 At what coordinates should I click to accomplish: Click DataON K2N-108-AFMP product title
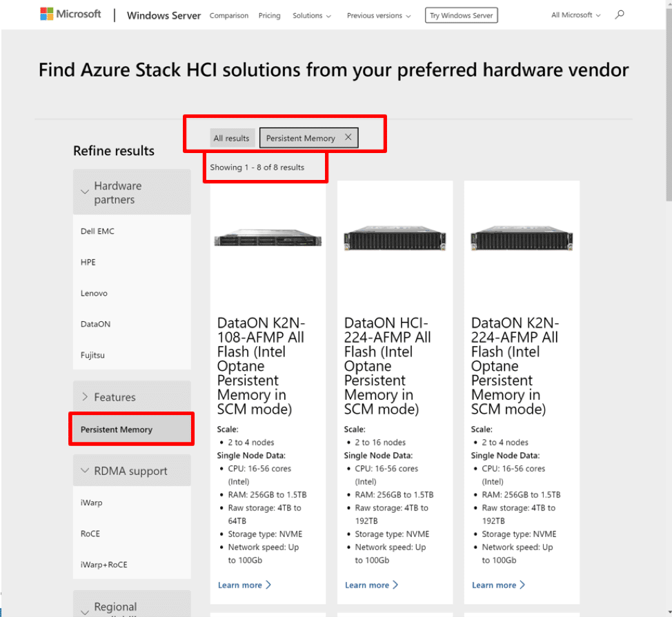coord(261,365)
